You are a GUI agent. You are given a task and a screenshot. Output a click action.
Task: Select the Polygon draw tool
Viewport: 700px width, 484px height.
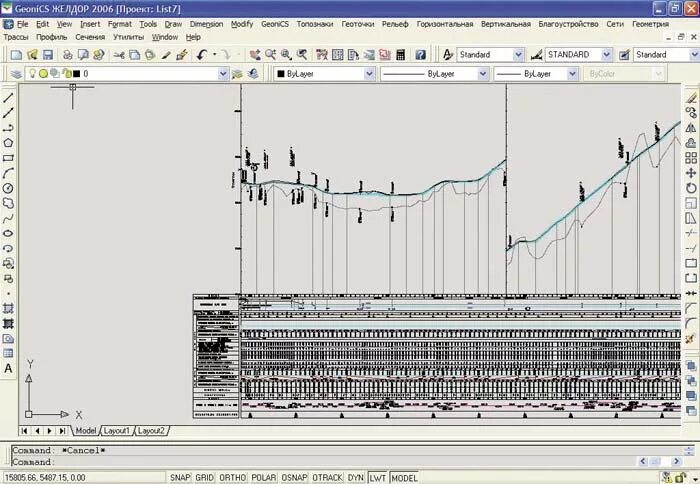coord(8,143)
